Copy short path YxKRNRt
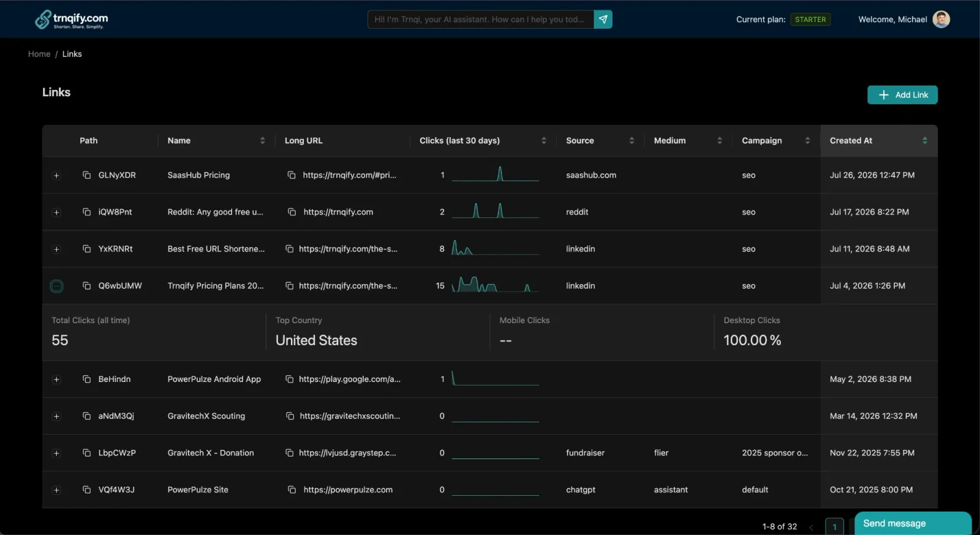This screenshot has height=535, width=980. point(87,249)
